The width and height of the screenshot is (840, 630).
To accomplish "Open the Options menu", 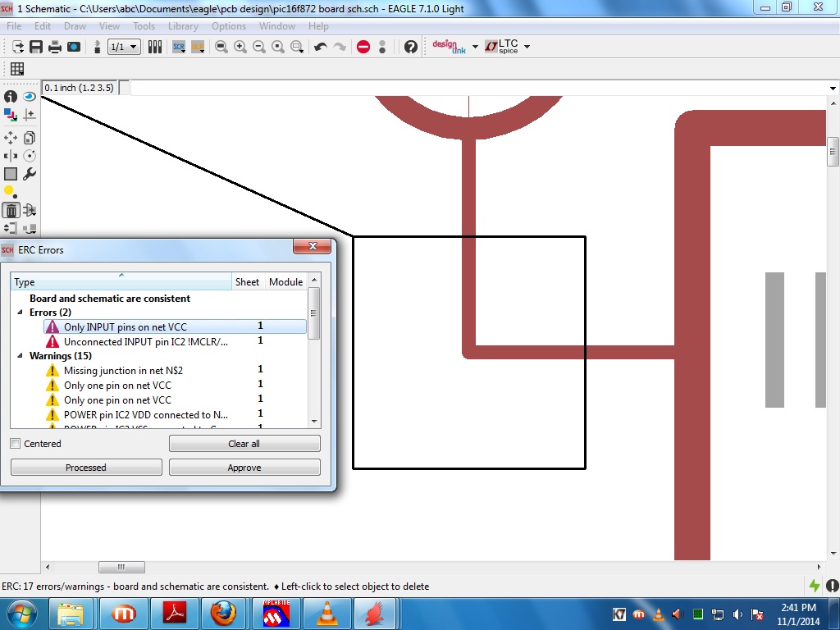I will pos(229,25).
